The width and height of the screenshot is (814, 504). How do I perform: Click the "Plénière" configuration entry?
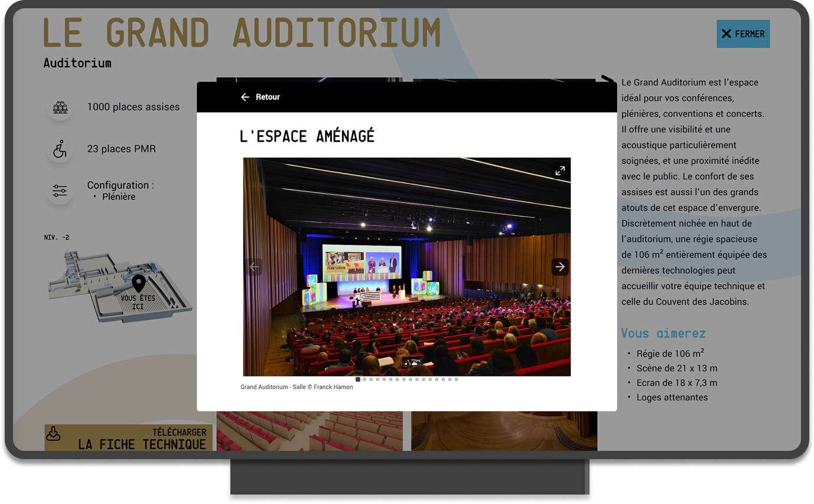coord(119,197)
